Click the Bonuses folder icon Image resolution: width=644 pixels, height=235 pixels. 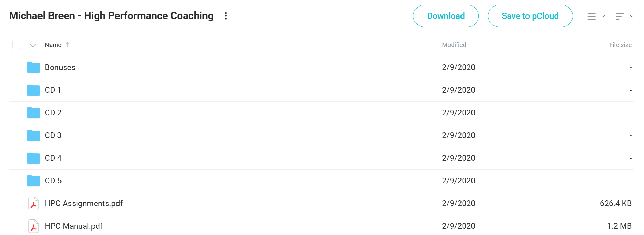tap(33, 67)
